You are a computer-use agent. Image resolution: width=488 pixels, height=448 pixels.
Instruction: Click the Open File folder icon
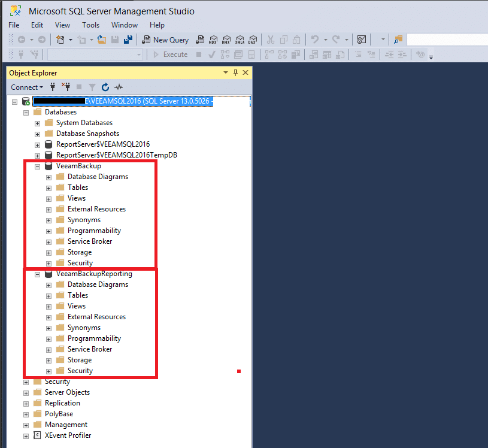point(101,40)
